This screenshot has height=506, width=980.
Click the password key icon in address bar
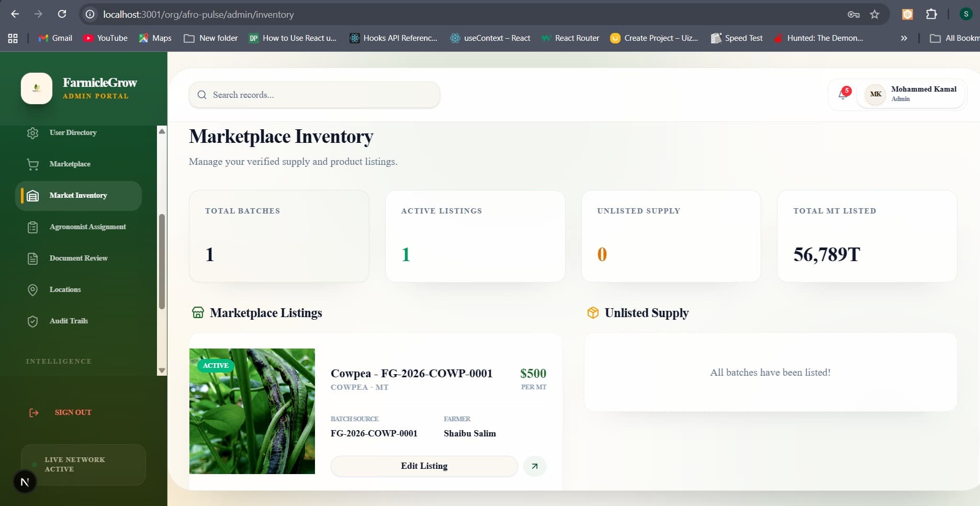tap(853, 14)
